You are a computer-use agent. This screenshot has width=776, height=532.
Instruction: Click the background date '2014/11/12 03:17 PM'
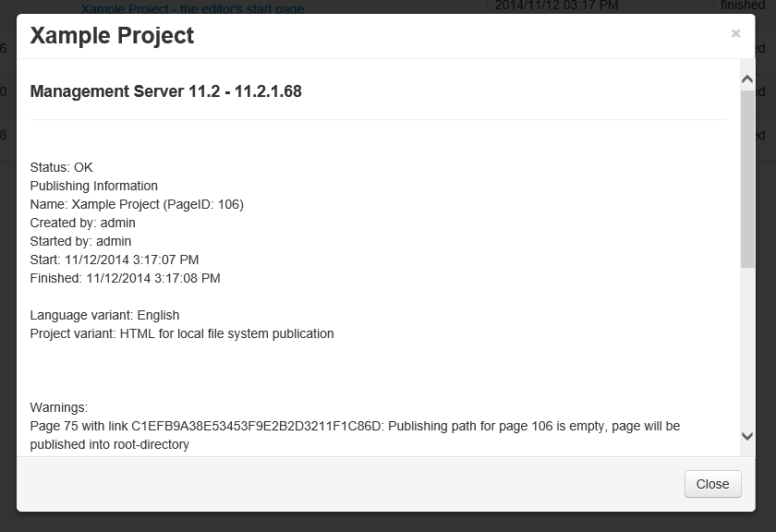[x=556, y=6]
